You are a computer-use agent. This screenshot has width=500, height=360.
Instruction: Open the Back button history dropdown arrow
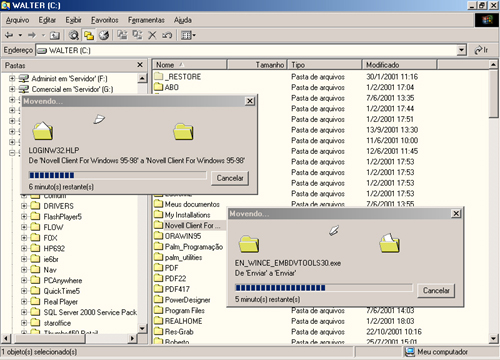click(20, 35)
